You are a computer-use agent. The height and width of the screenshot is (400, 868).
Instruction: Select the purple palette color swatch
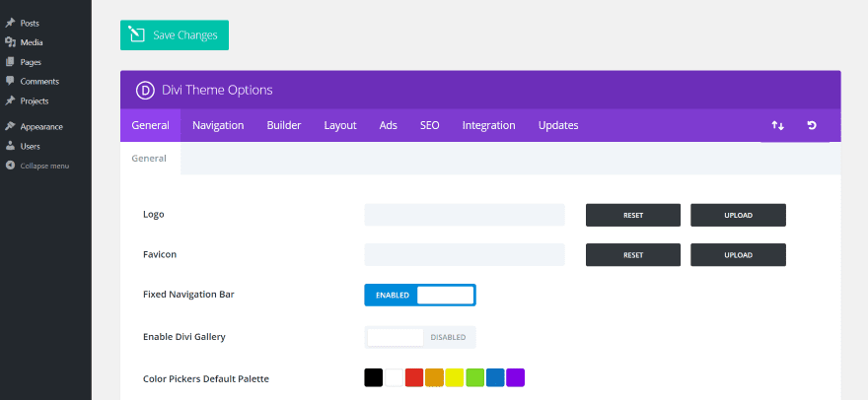(x=515, y=378)
